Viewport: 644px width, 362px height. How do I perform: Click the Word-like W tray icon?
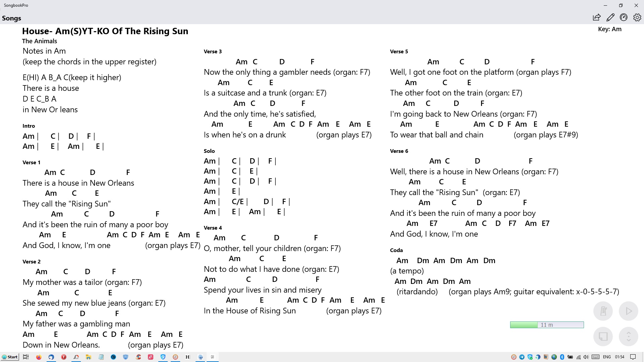pos(546,357)
